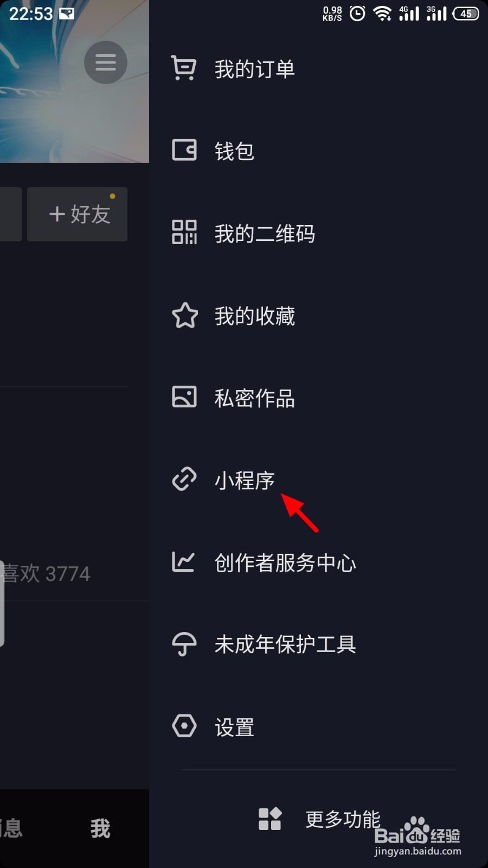Select the star favorites icon

pos(184,315)
